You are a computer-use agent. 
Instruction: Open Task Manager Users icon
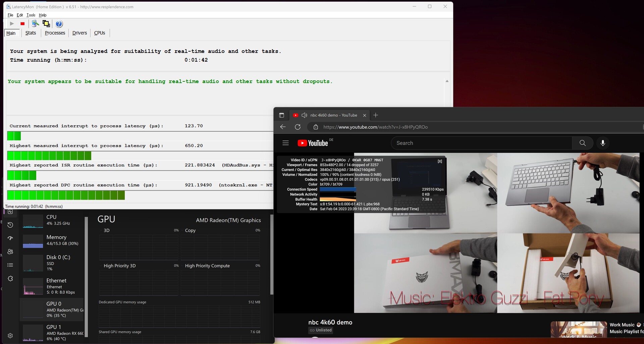pos(10,252)
